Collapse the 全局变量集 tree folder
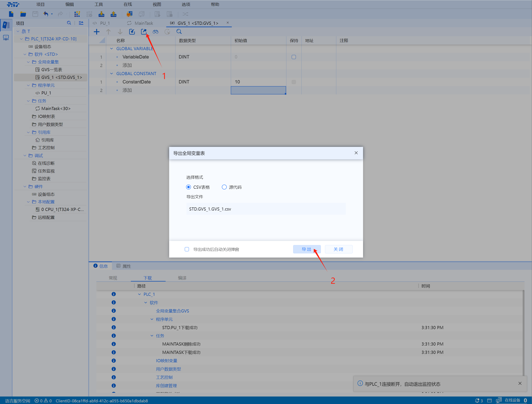 coord(28,62)
